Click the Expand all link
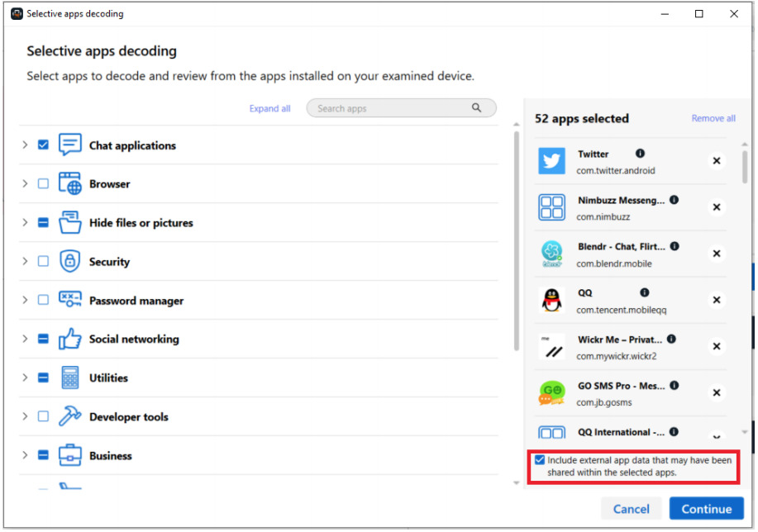This screenshot has width=758, height=532. (x=270, y=109)
